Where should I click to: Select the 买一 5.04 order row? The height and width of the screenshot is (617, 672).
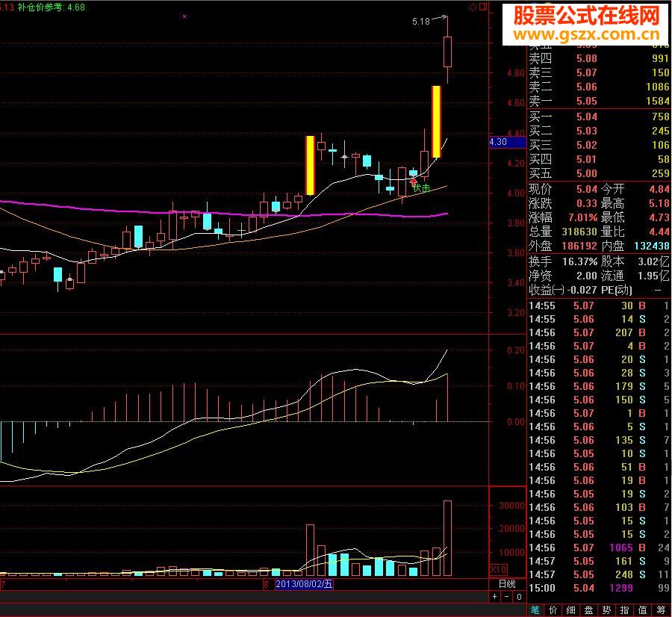pyautogui.click(x=599, y=117)
